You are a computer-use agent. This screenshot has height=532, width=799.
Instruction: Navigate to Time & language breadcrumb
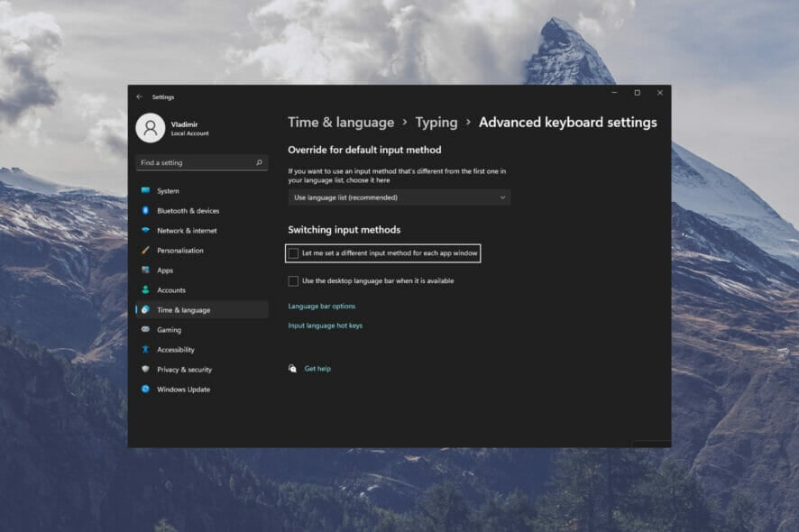pyautogui.click(x=341, y=123)
